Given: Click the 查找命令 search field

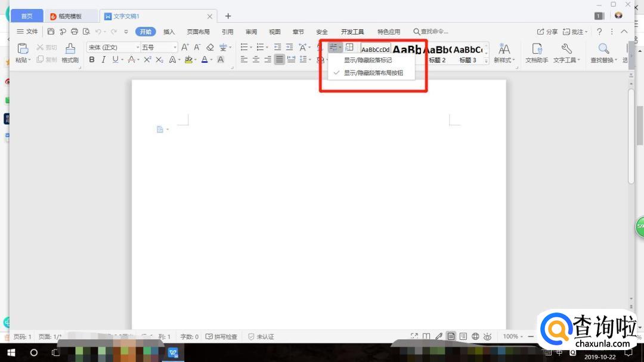Looking at the screenshot, I should pyautogui.click(x=431, y=32).
